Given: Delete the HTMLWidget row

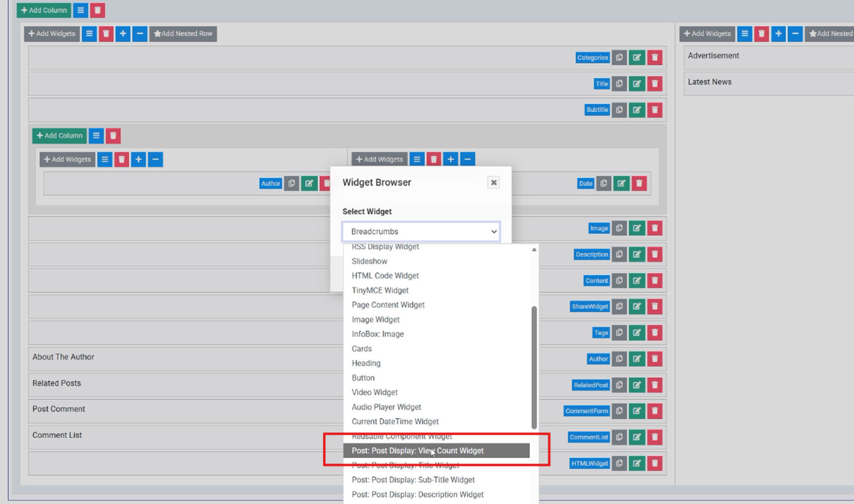Looking at the screenshot, I should [654, 463].
